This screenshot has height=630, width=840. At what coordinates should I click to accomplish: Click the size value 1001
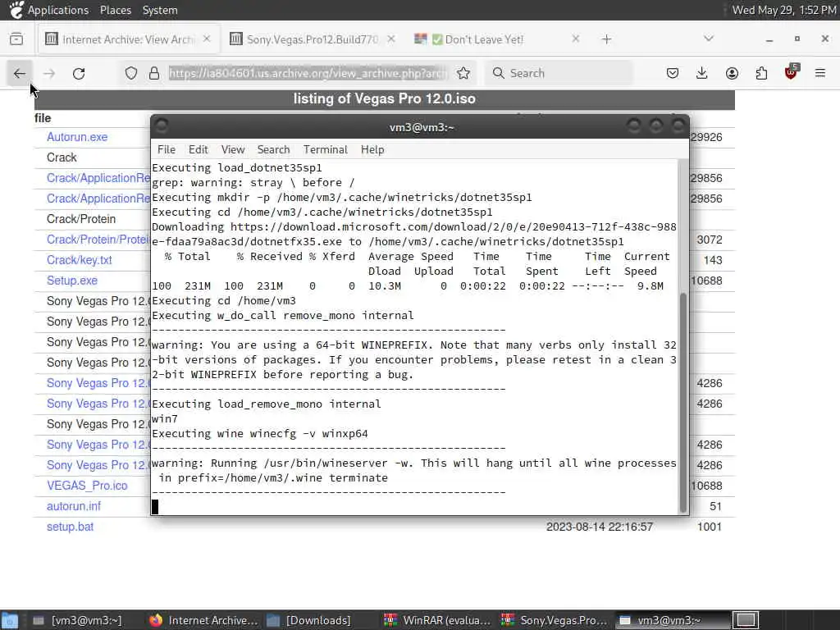[x=710, y=527]
